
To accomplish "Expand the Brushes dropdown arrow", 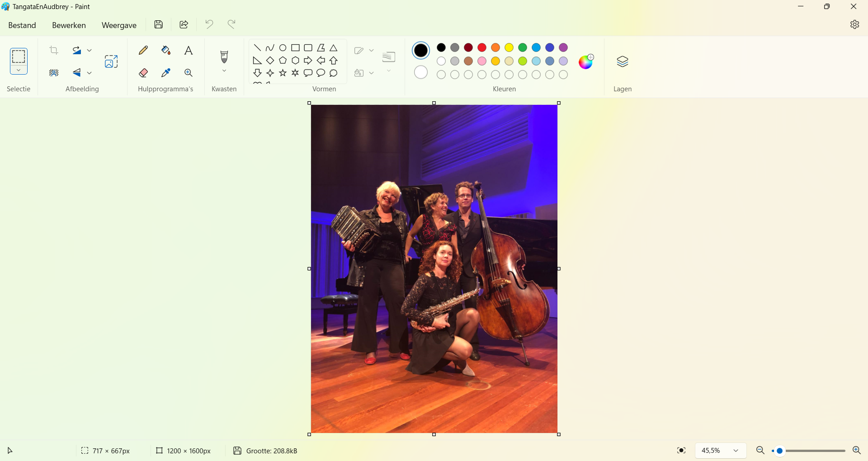I will pos(224,71).
